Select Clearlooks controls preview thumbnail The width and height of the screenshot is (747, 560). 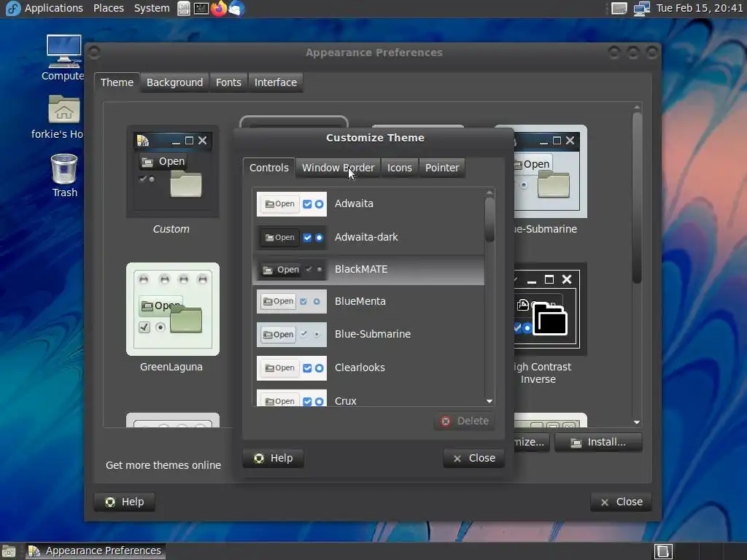tap(292, 367)
